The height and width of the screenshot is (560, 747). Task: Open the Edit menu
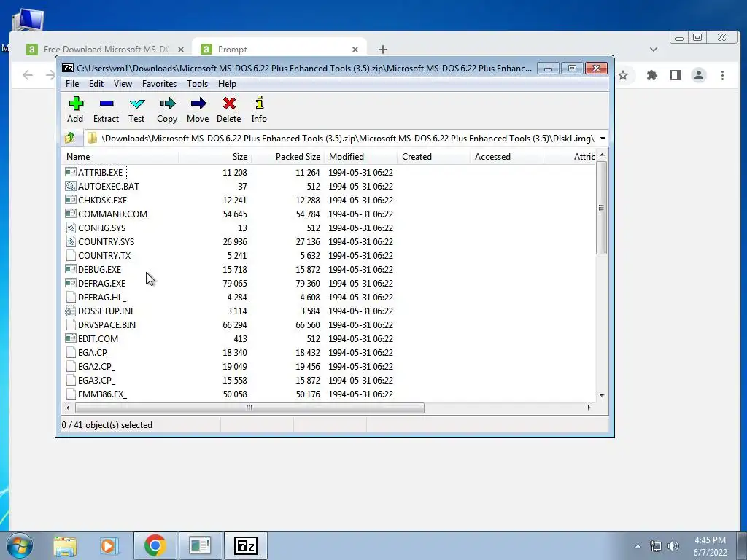click(x=96, y=84)
